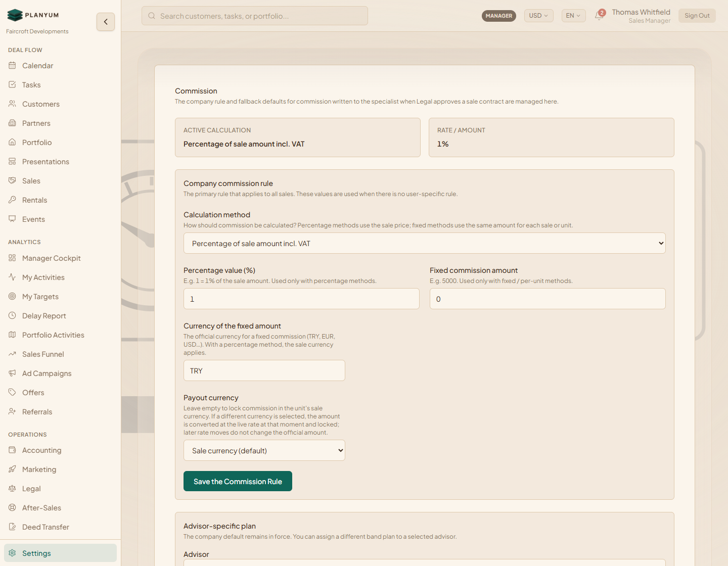This screenshot has height=566, width=728.
Task: Open the Legal sidebar link
Action: pos(60,489)
